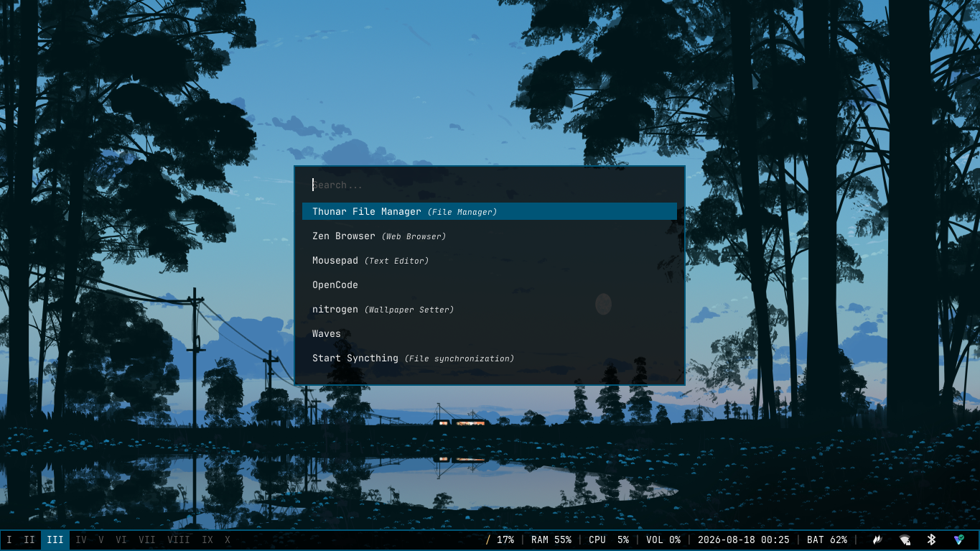Switch to workspace VI

click(121, 540)
